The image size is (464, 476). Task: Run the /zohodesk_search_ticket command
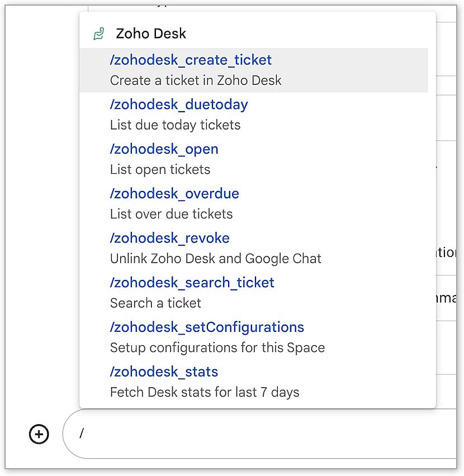pos(192,283)
